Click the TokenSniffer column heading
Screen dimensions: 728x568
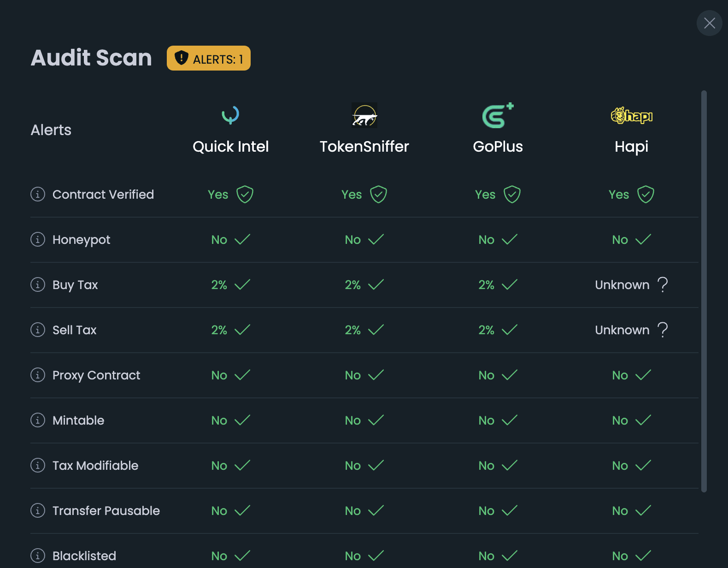(364, 147)
